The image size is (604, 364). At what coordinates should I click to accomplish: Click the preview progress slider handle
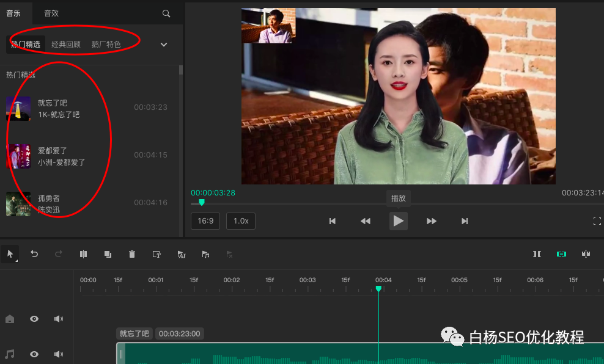(x=201, y=203)
